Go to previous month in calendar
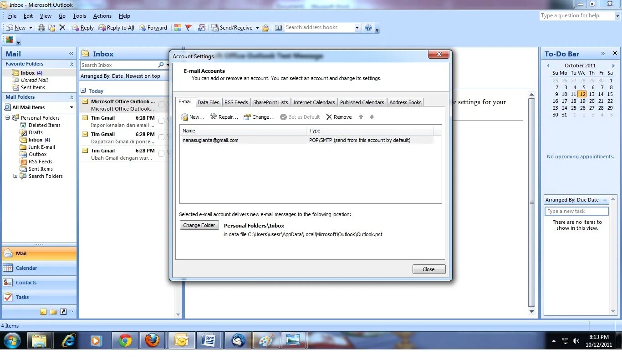This screenshot has width=622, height=364. [548, 66]
